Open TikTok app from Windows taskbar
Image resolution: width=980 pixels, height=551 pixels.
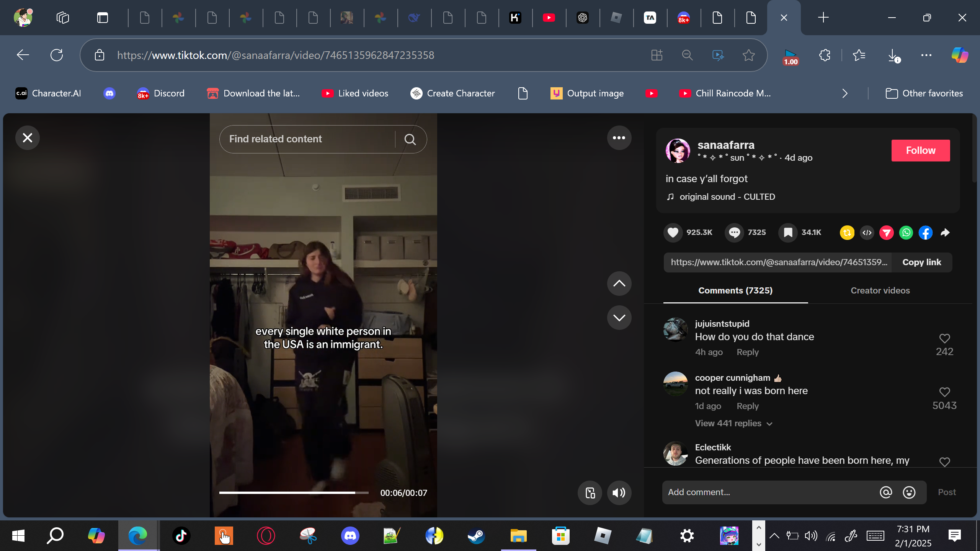(x=181, y=536)
